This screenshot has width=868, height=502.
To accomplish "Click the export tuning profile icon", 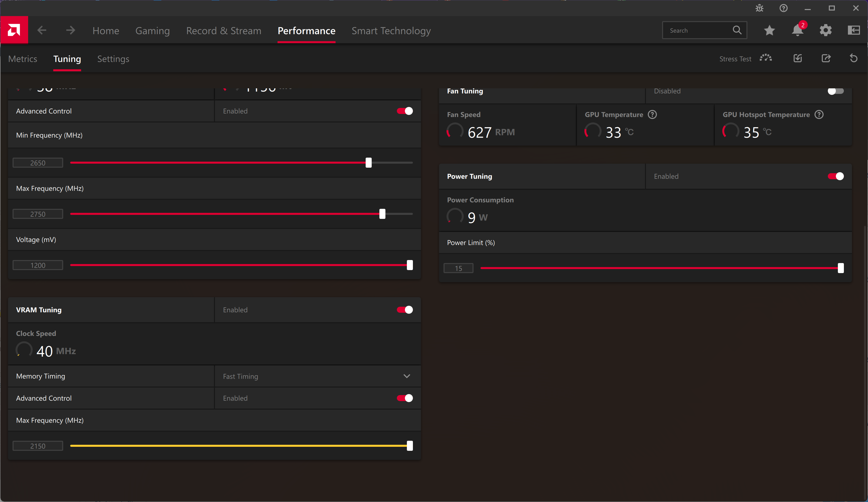I will click(826, 58).
